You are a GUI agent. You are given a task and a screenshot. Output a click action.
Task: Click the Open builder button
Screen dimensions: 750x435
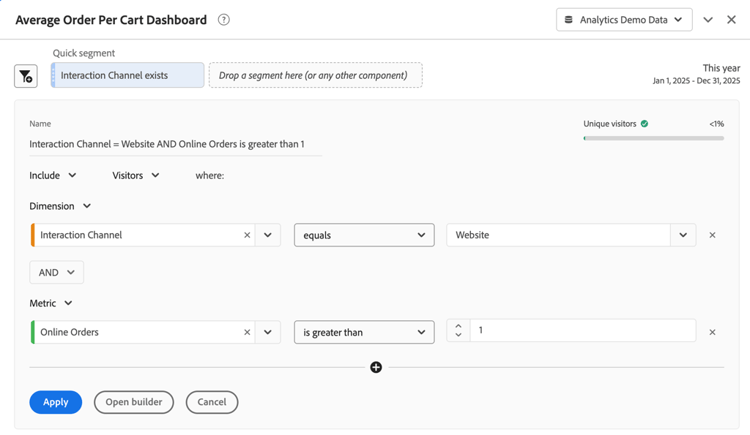tap(134, 402)
